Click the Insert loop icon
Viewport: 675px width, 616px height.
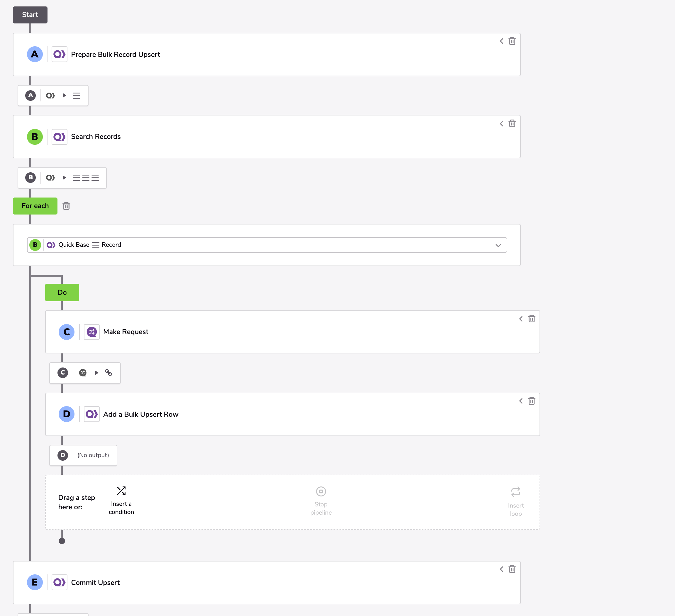pyautogui.click(x=515, y=492)
